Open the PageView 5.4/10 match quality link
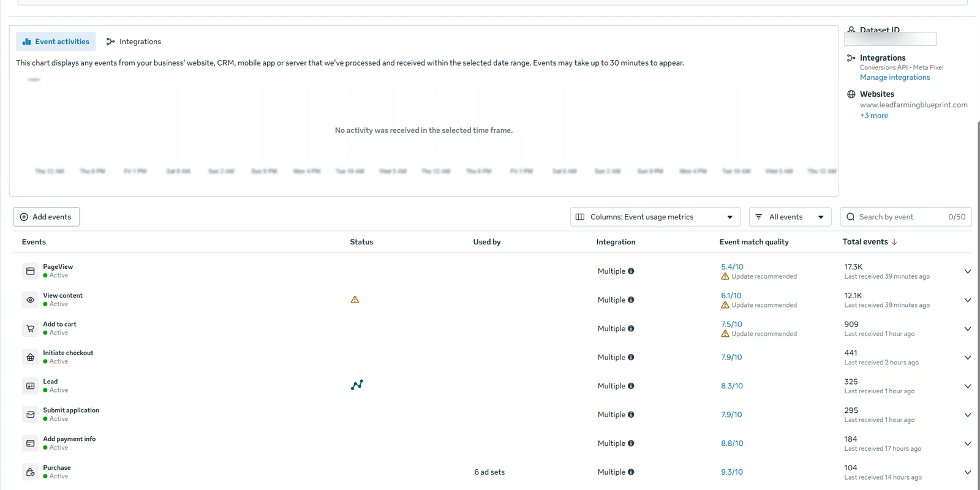The width and height of the screenshot is (980, 490). pyautogui.click(x=732, y=267)
